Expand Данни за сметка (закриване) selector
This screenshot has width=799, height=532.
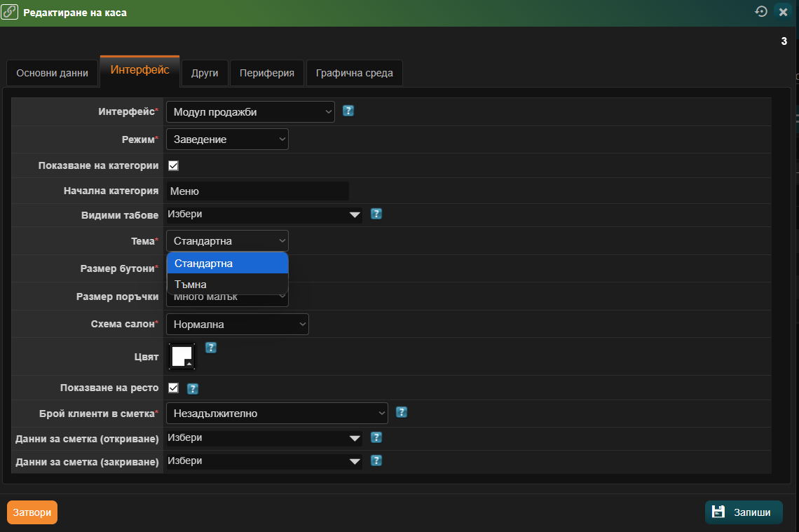click(264, 462)
